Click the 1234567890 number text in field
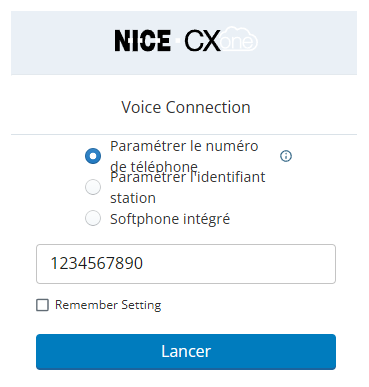Image resolution: width=369 pixels, height=387 pixels. 97,263
